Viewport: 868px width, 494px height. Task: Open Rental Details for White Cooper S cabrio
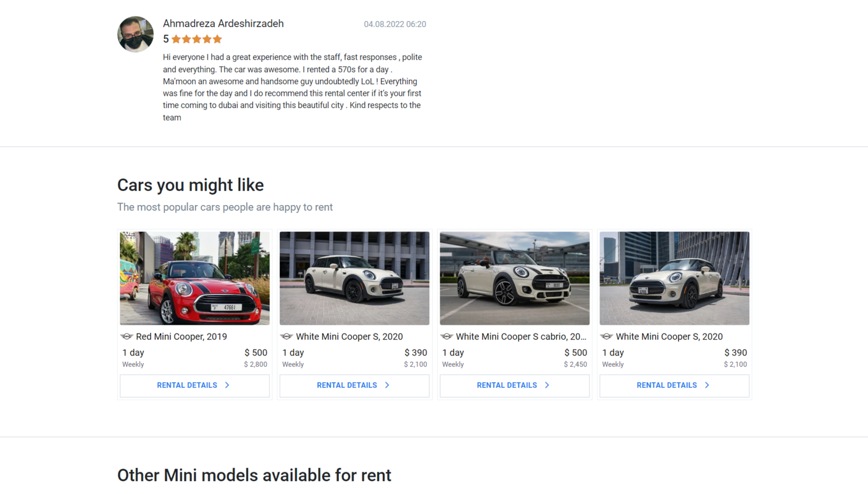[x=514, y=385]
